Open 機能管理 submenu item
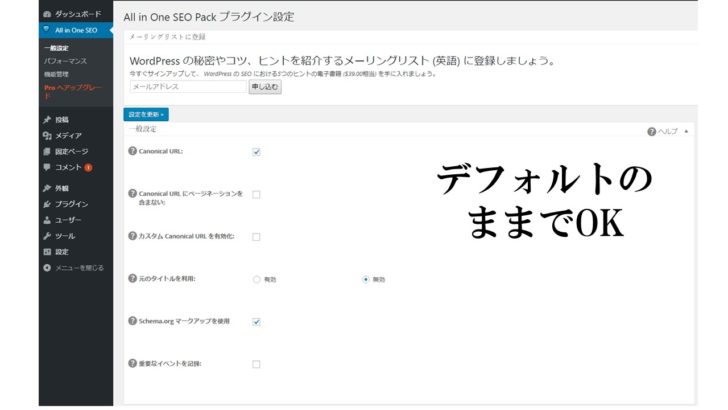This screenshot has width=728, height=410. [x=56, y=74]
